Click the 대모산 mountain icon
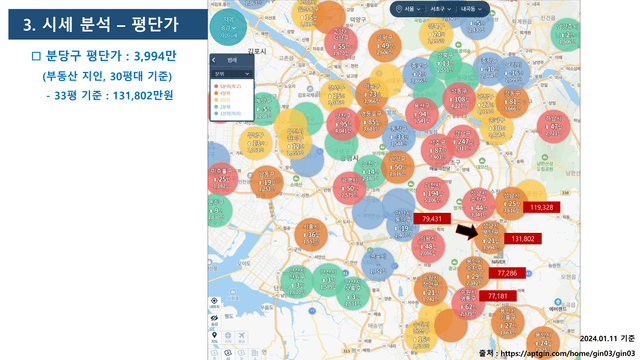 click(x=482, y=161)
